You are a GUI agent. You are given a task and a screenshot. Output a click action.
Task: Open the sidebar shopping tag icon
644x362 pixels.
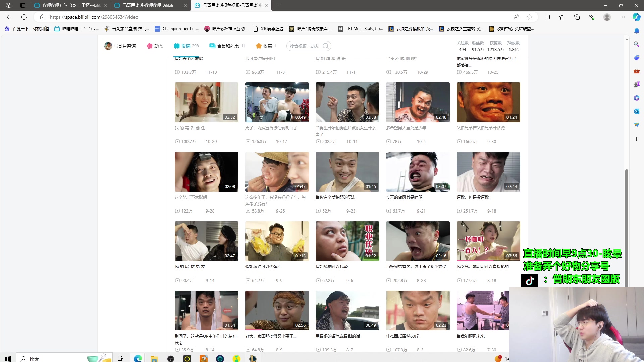[x=636, y=58]
